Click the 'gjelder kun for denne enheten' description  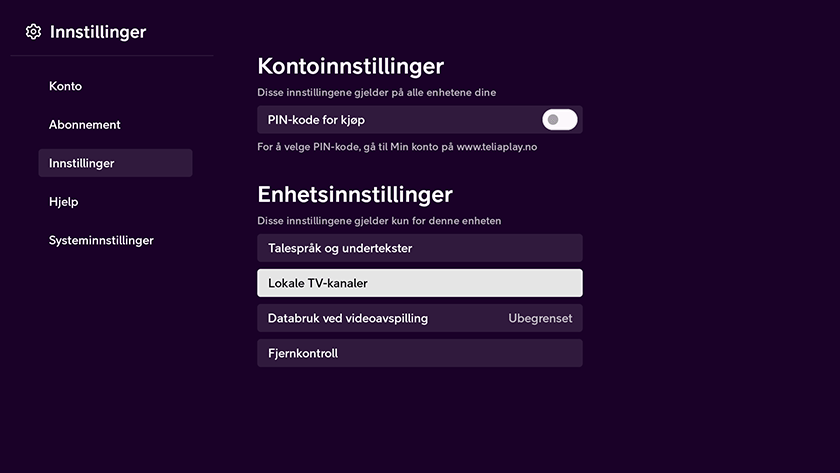pos(379,221)
